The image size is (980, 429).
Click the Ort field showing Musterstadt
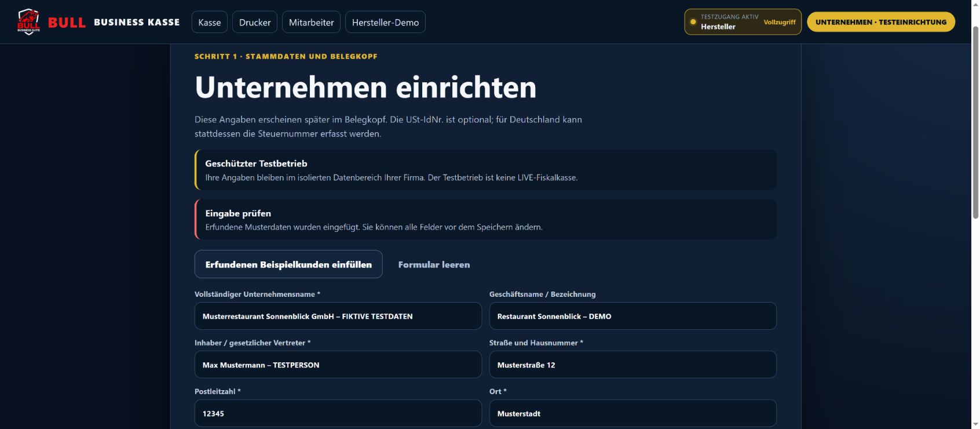click(x=632, y=413)
